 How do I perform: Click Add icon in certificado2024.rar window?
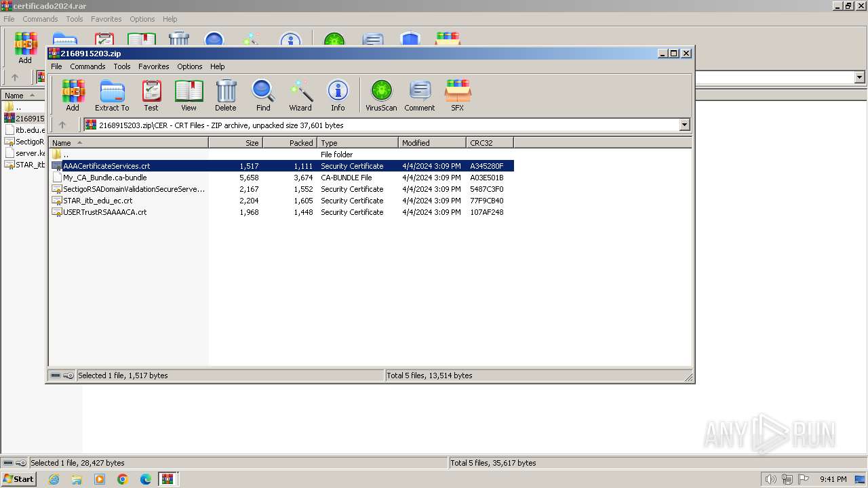[x=25, y=48]
